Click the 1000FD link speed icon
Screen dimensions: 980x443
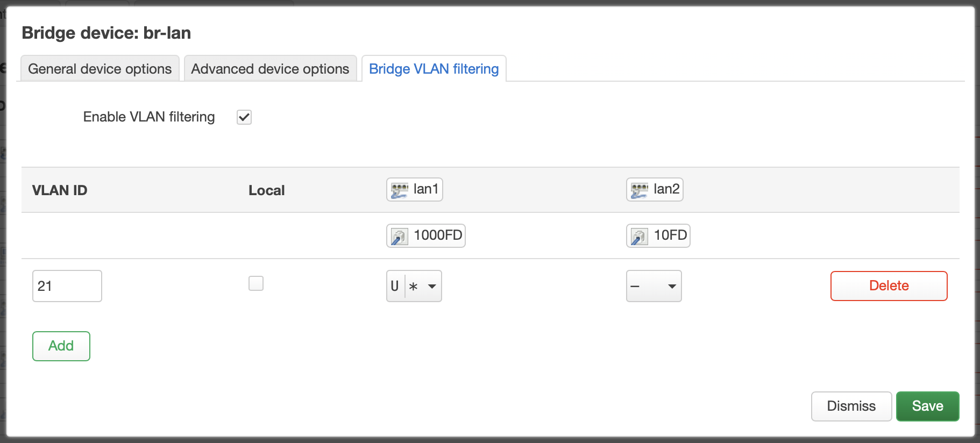coord(399,237)
